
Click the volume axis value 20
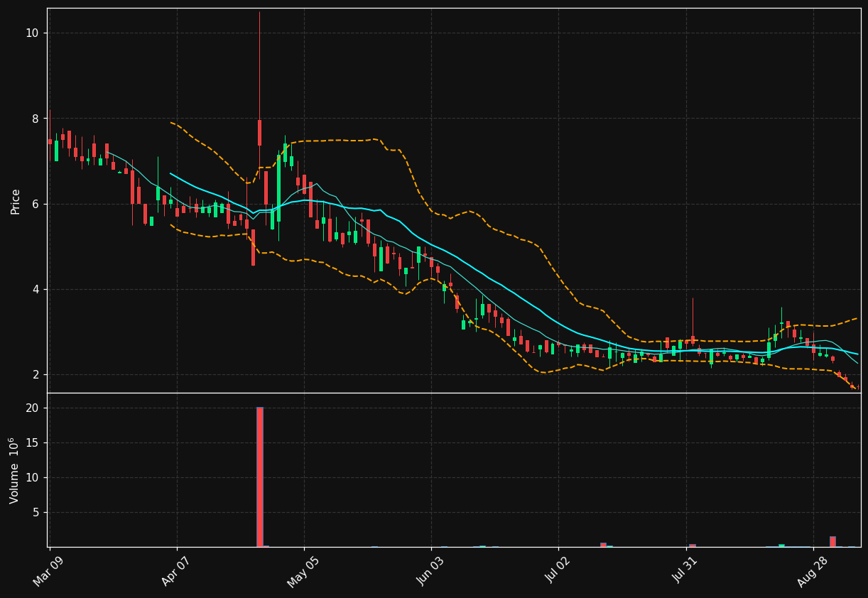pyautogui.click(x=32, y=408)
